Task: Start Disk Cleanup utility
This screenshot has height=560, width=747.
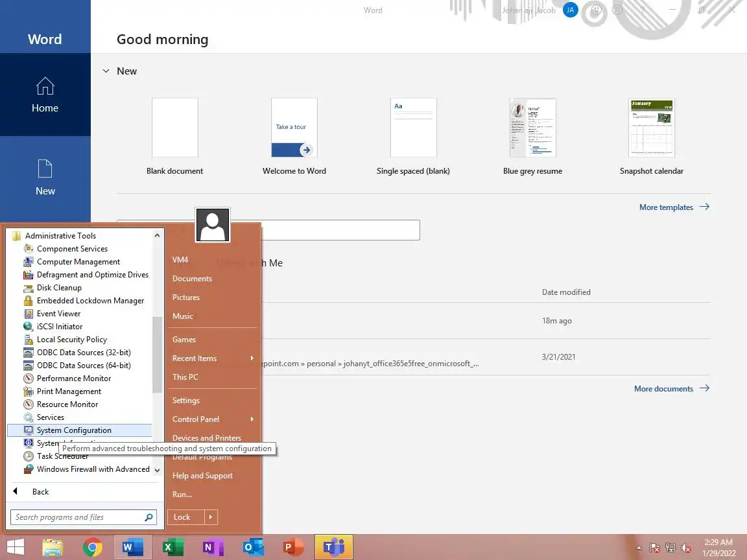Action: (x=59, y=287)
